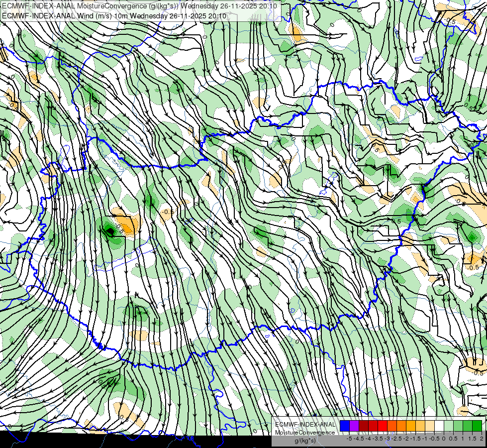Click the legend tick label -4
This screenshot has width=487, height=448.
pyautogui.click(x=368, y=439)
